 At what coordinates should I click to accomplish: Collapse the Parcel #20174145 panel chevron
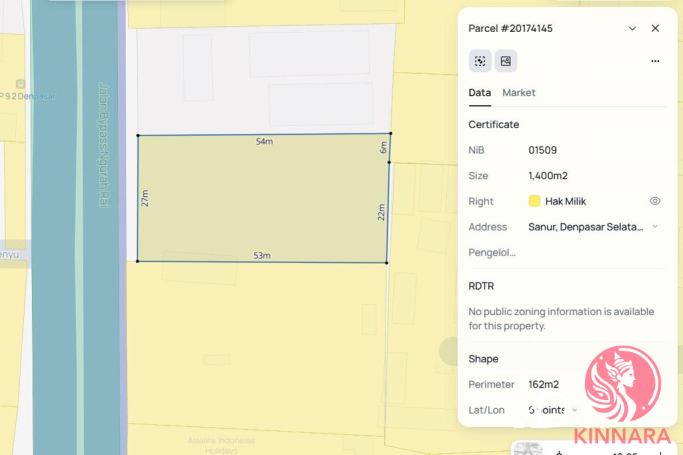(x=632, y=28)
